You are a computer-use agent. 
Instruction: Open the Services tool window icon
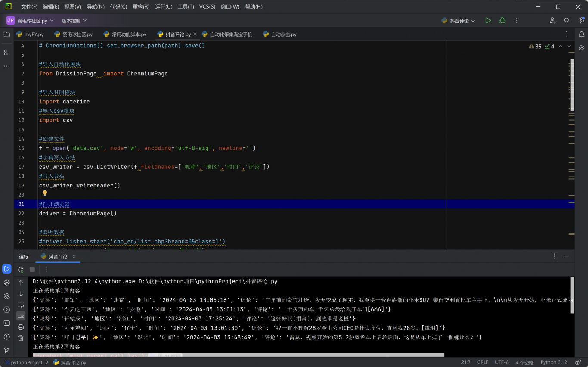[6, 309]
